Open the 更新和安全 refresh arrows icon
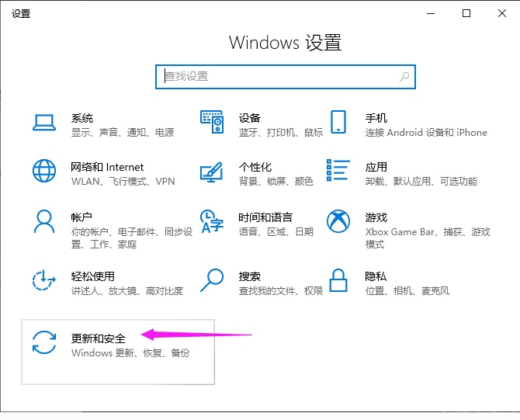This screenshot has width=520, height=420. [x=44, y=342]
